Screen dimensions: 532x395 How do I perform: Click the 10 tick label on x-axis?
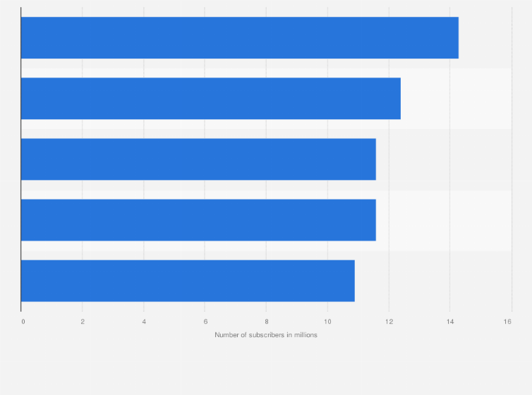click(327, 322)
